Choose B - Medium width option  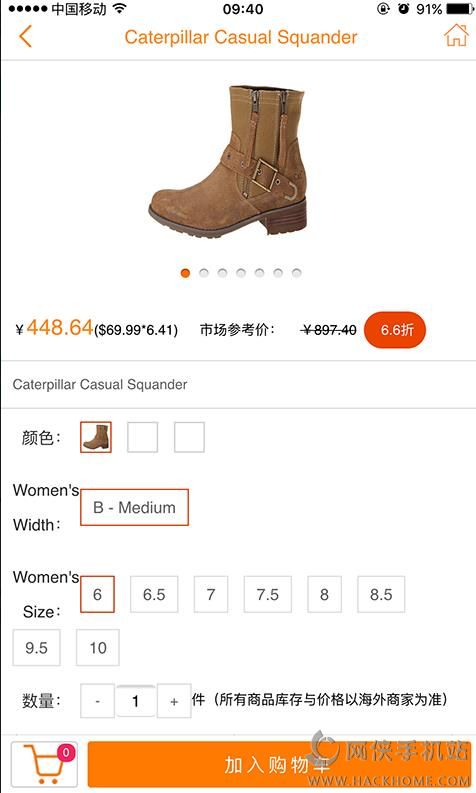135,507
